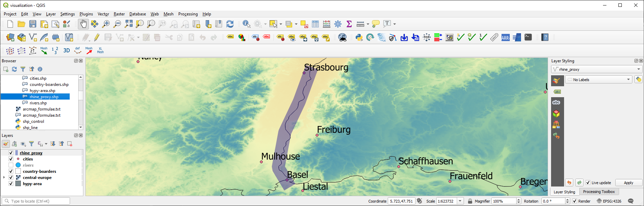Toggle the scale lock icon next to Magnifier

click(470, 201)
